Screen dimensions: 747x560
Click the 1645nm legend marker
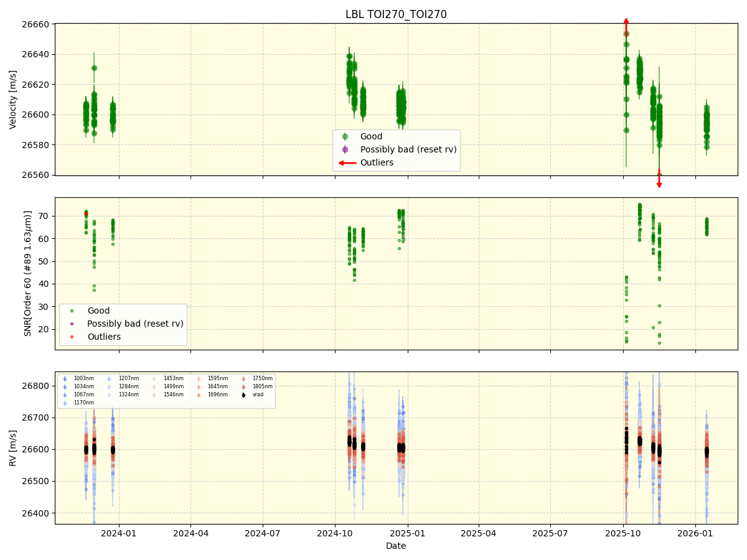click(x=199, y=386)
